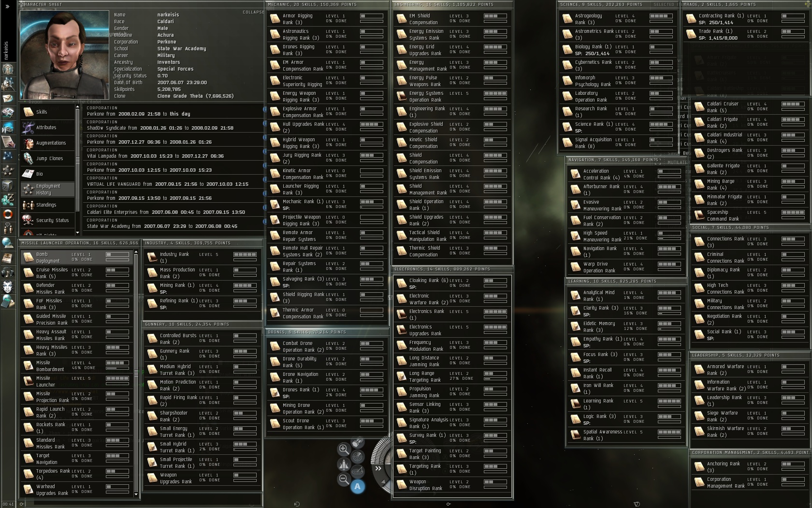Image resolution: width=812 pixels, height=508 pixels.
Task: Click the Missile Launcher list scroll-up arrow
Action: 136,252
